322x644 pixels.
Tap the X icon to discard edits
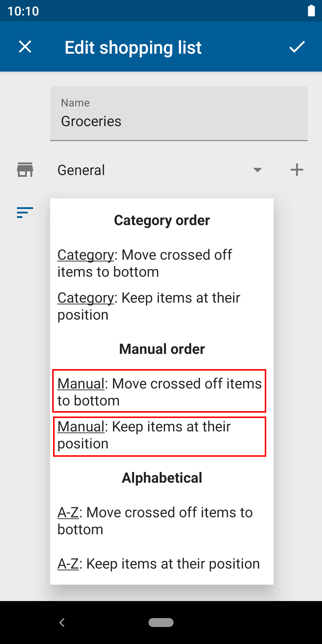click(x=25, y=47)
